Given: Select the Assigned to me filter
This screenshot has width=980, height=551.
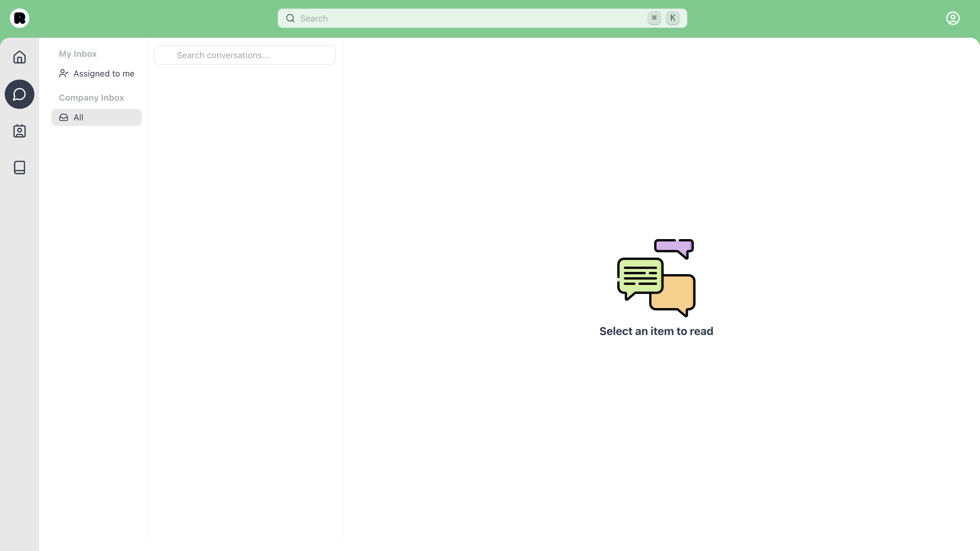Looking at the screenshot, I should tap(104, 73).
